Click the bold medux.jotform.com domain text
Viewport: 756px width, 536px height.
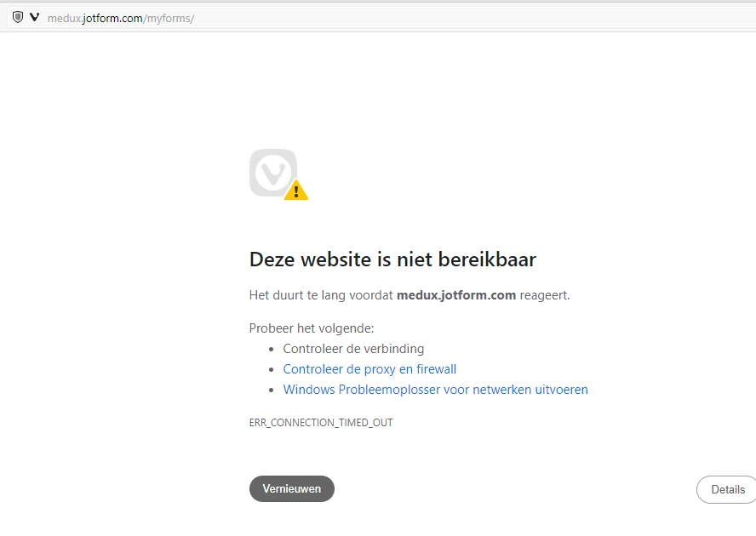[x=455, y=295]
